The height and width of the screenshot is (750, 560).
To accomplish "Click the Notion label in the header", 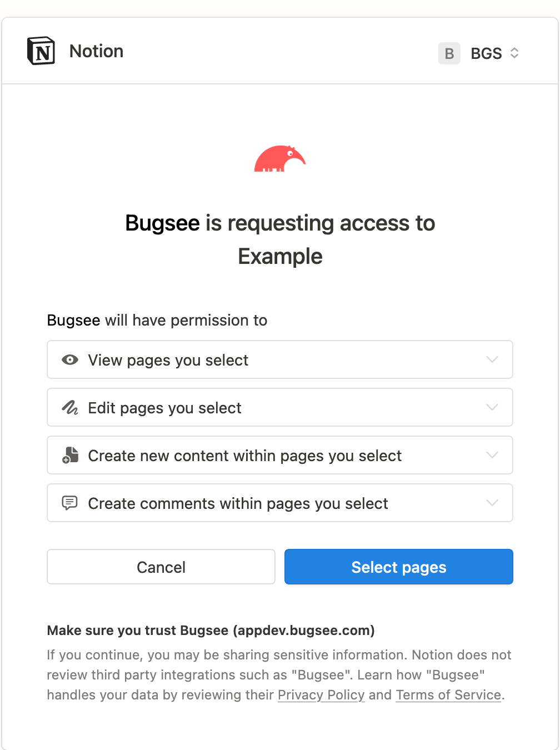I will [x=96, y=51].
